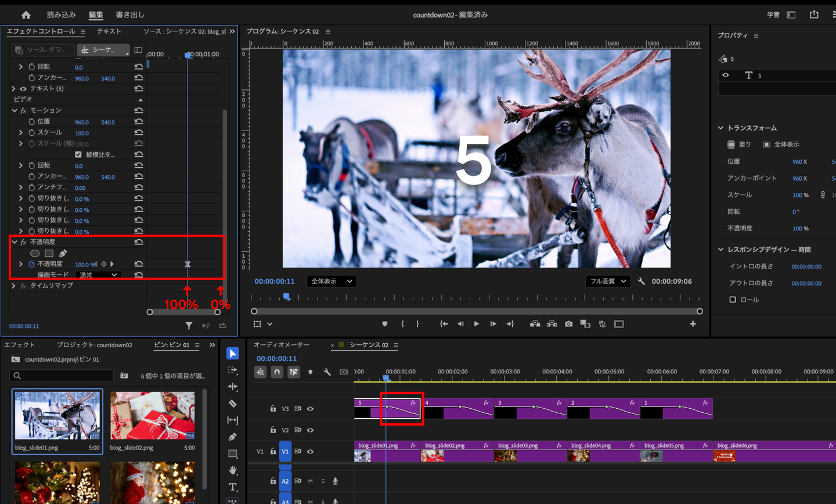Open the 全体表示 zoom level dropdown
The width and height of the screenshot is (836, 504).
coord(331,281)
